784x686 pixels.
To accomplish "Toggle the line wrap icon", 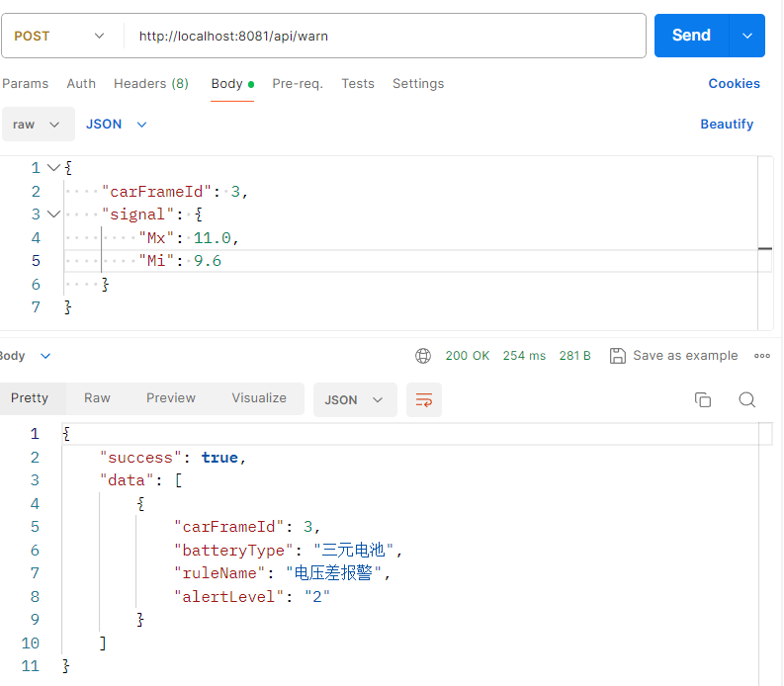I will point(424,400).
